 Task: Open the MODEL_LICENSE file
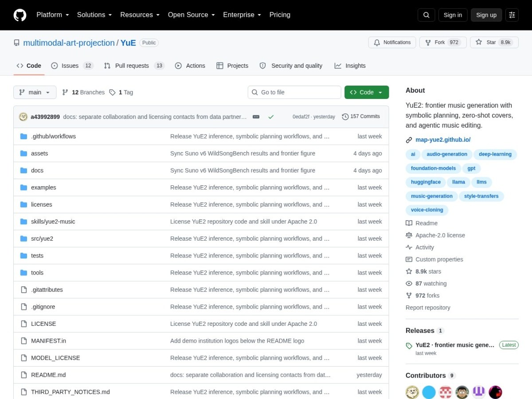(55, 358)
